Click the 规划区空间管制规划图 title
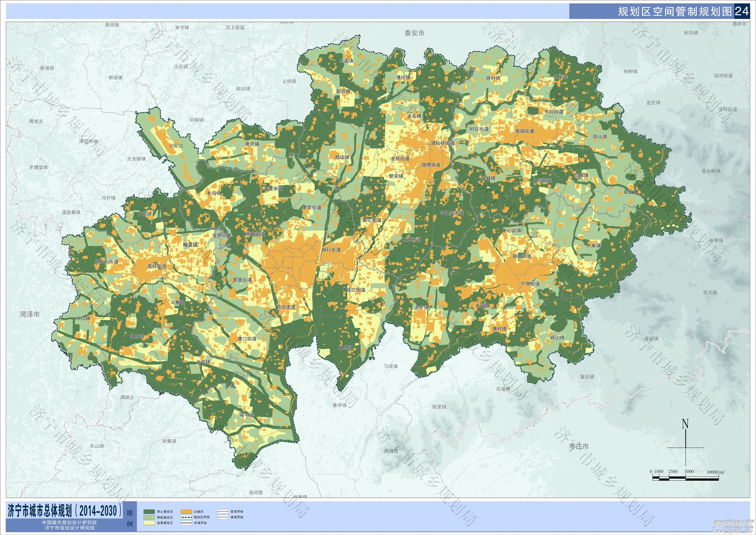The image size is (756, 535). [x=675, y=11]
